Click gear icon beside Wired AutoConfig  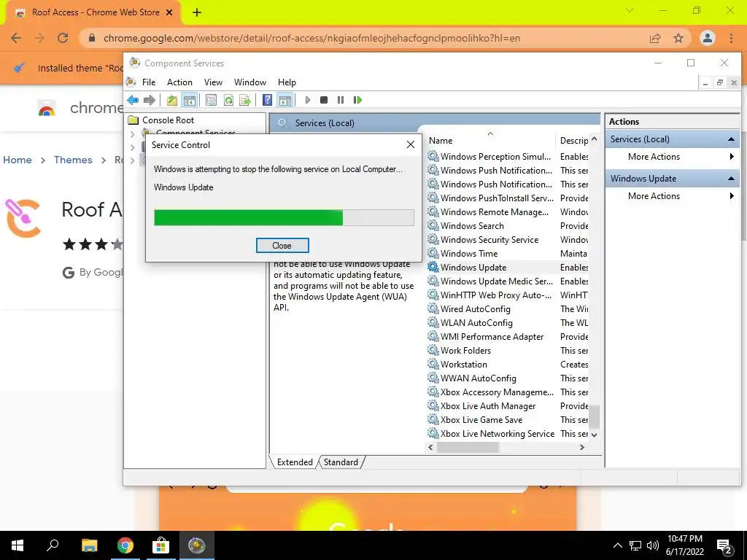click(433, 309)
